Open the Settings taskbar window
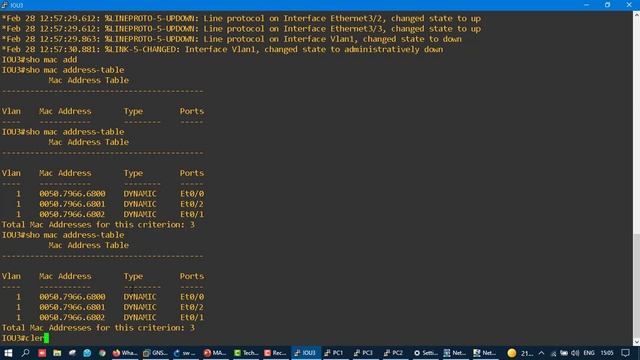The width and height of the screenshot is (640, 360). click(x=426, y=353)
